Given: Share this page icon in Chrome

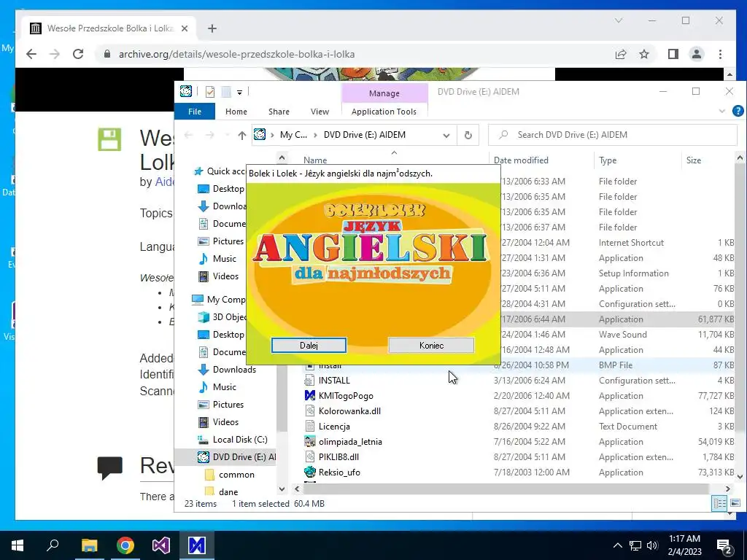Looking at the screenshot, I should point(621,54).
